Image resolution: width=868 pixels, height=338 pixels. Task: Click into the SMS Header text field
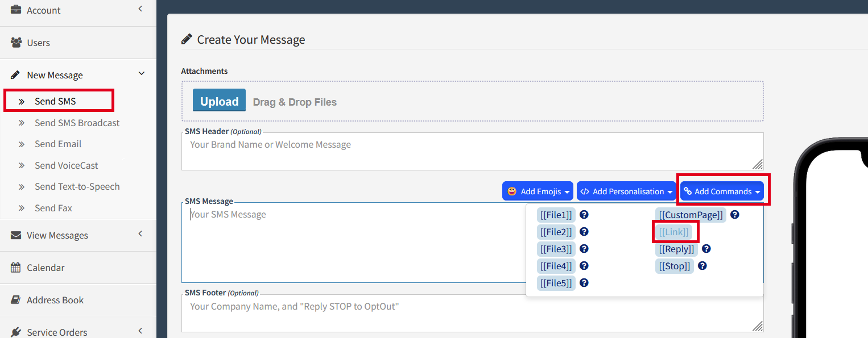(x=398, y=149)
